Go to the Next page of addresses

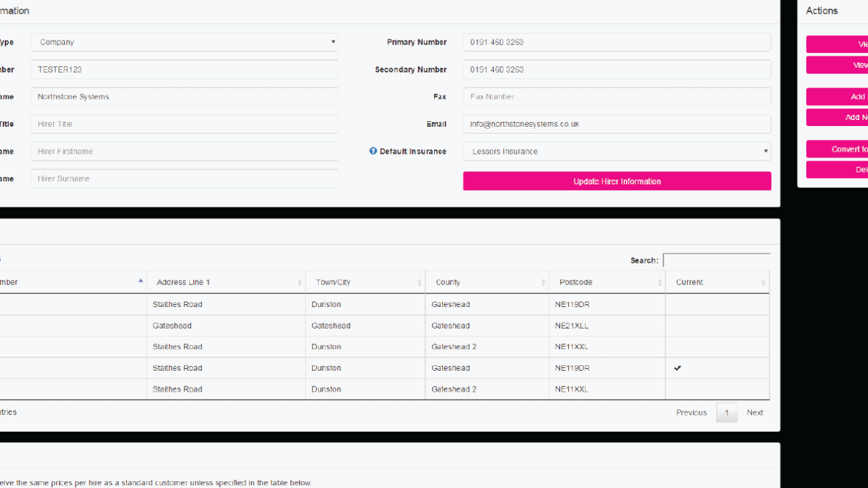pyautogui.click(x=754, y=412)
